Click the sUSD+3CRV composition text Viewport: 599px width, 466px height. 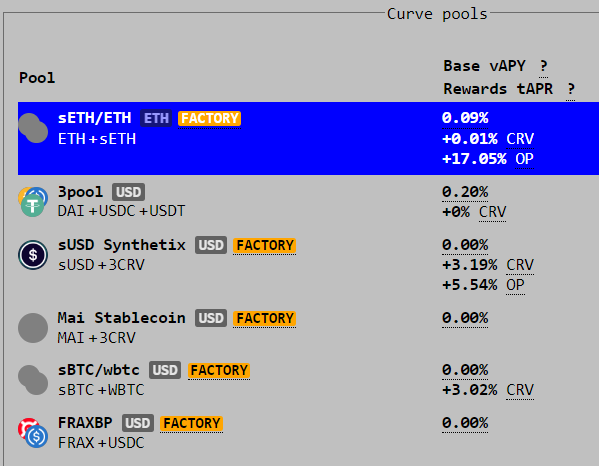pyautogui.click(x=101, y=265)
